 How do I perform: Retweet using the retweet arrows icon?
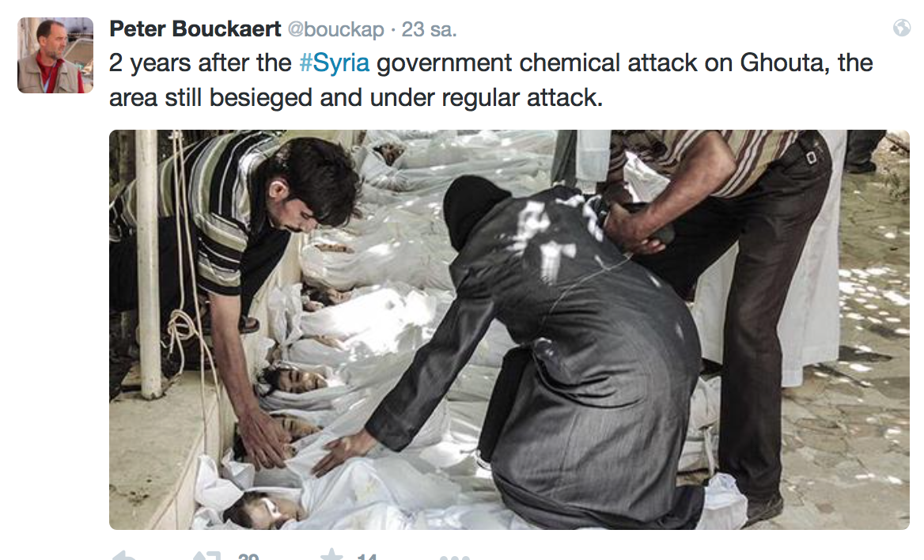(206, 556)
